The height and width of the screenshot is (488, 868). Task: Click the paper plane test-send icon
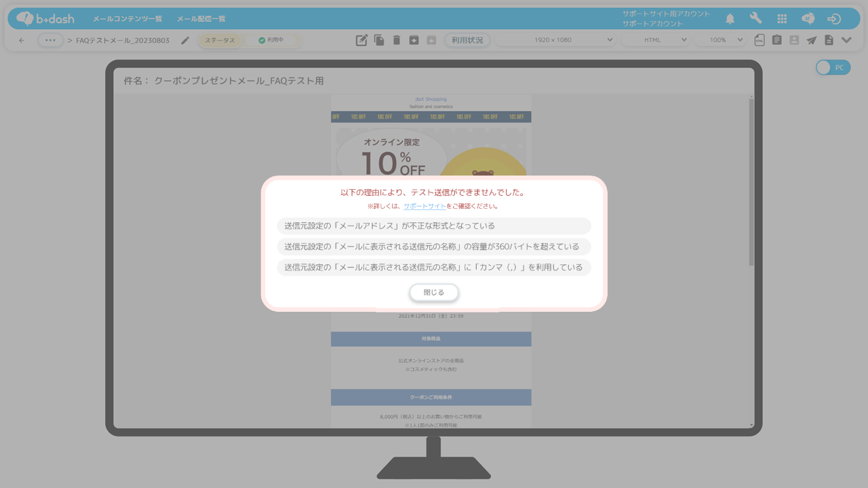click(x=811, y=40)
